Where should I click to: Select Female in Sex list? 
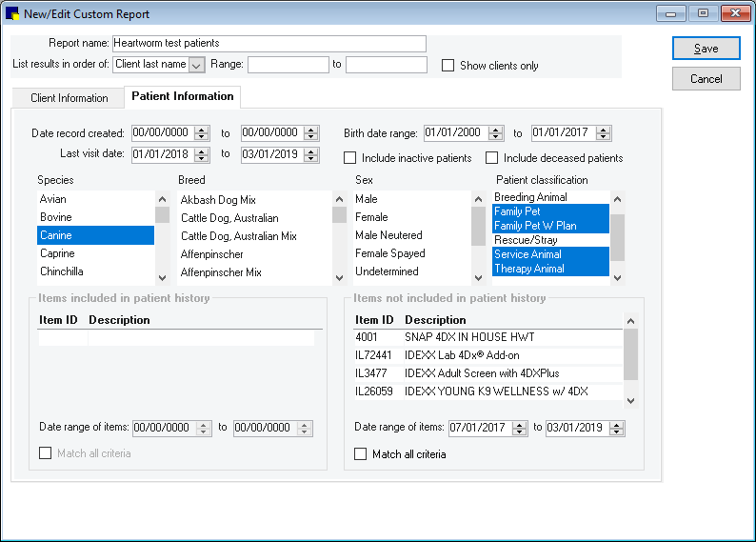click(x=411, y=217)
